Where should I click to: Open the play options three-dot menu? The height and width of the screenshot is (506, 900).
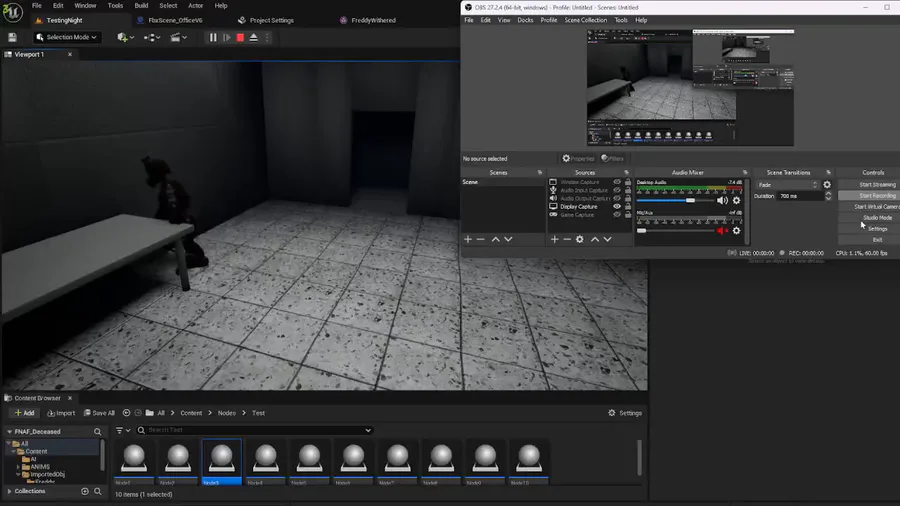pos(267,37)
